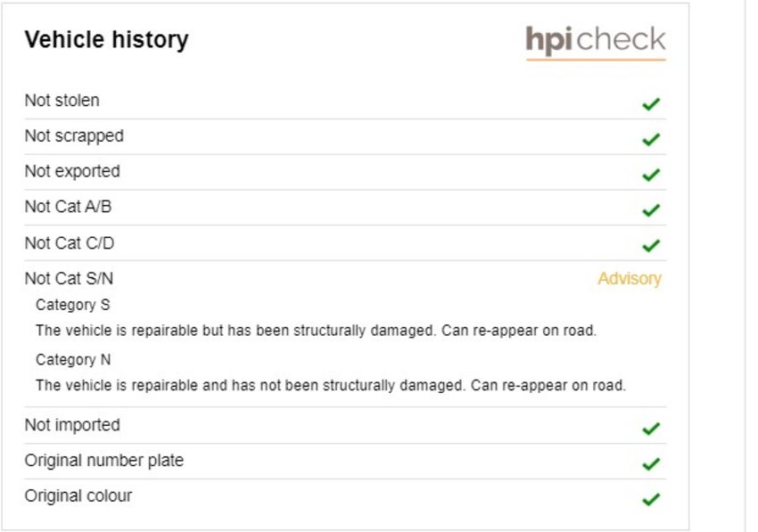The height and width of the screenshot is (532, 758).
Task: Click the checkmark beside Not Cat C/D
Action: 651,245
